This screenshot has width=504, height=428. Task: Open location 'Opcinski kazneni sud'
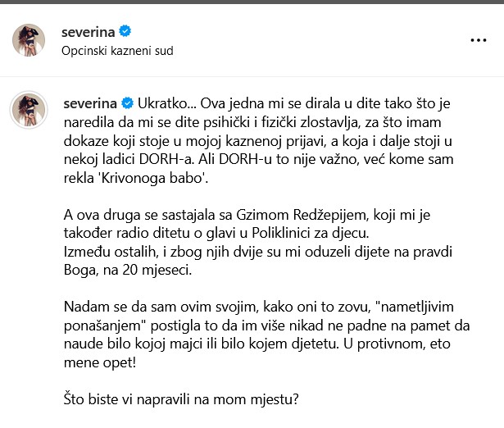pos(118,50)
